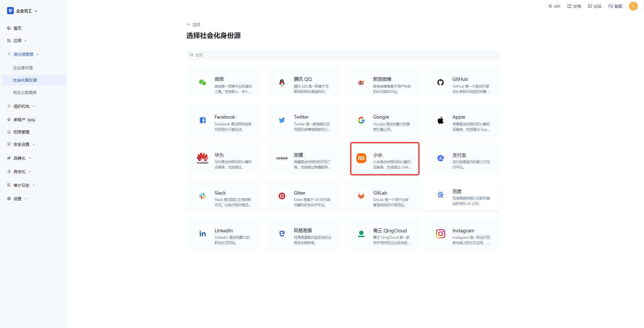Expand the 安全设置 sidebar menu
This screenshot has width=644, height=328.
[x=22, y=144]
